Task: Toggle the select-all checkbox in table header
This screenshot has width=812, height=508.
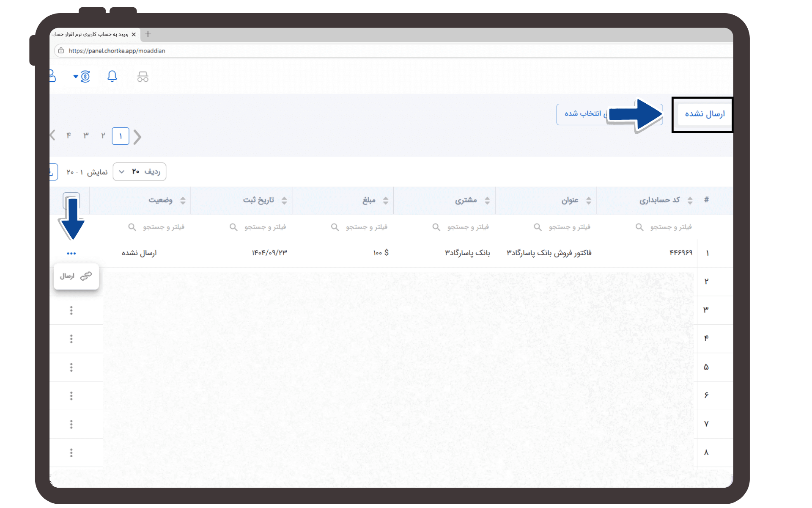Action: pos(71,200)
